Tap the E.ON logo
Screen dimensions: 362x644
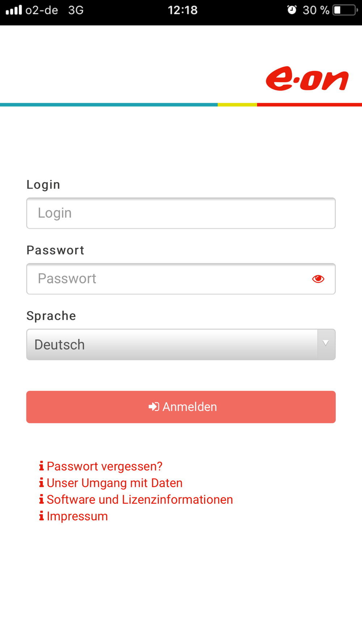(307, 78)
